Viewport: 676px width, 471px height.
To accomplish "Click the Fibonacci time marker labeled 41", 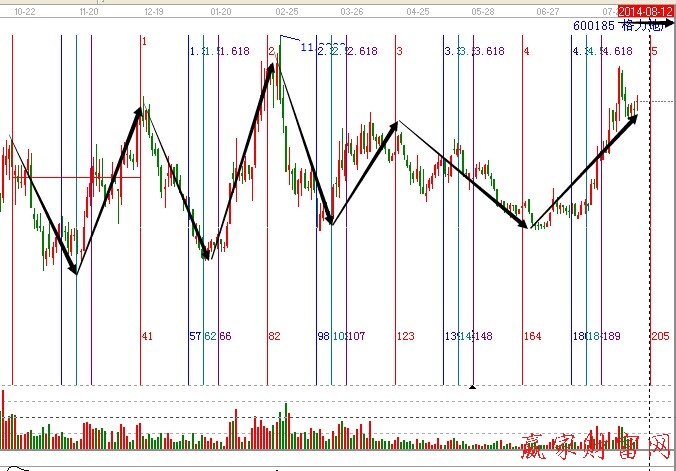I will 147,336.
